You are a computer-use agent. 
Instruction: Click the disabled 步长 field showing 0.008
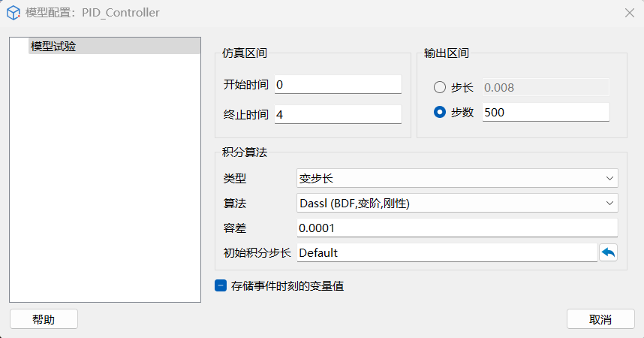click(x=545, y=88)
